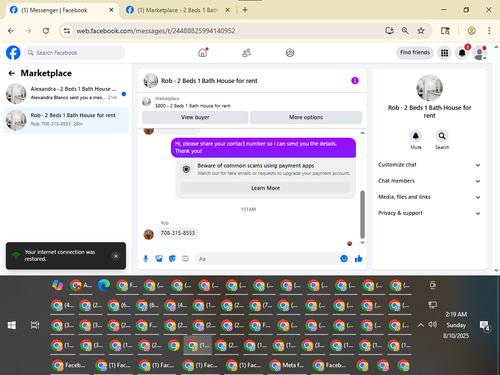Click the Rob conversation header title
This screenshot has height=375, width=500.
(x=209, y=81)
